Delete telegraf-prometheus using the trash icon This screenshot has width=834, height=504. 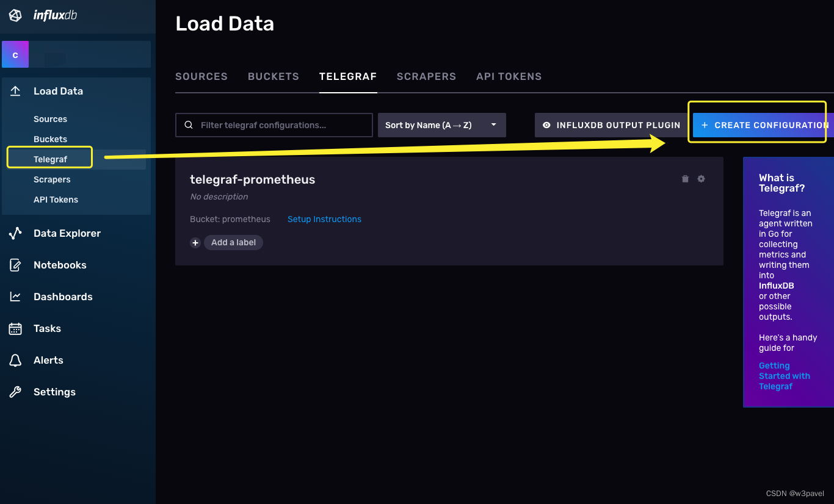tap(685, 179)
